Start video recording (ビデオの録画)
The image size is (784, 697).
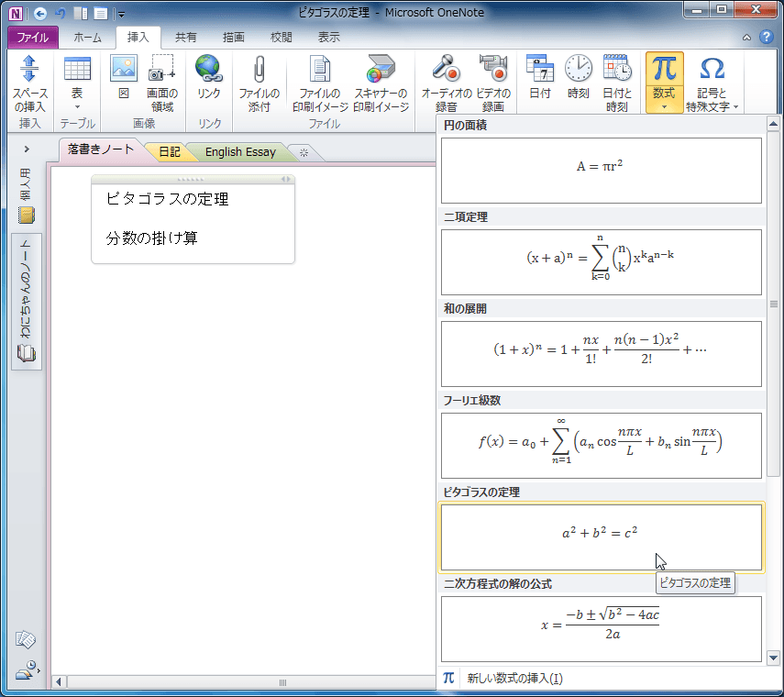click(493, 83)
